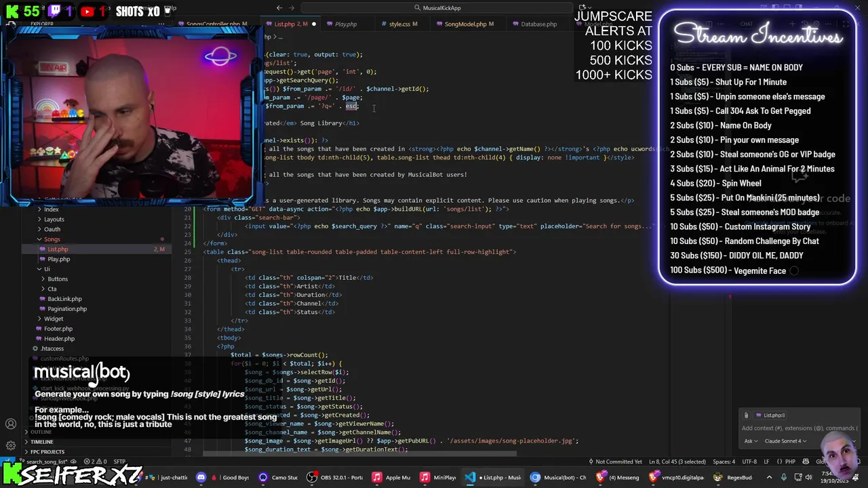The width and height of the screenshot is (868, 488).
Task: Expand the FPC Projects section
Action: [46, 451]
